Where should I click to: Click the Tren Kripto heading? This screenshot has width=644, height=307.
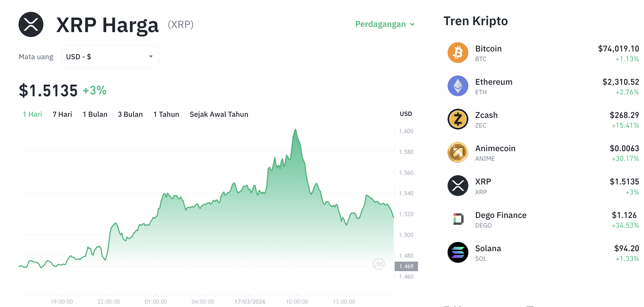pyautogui.click(x=476, y=21)
